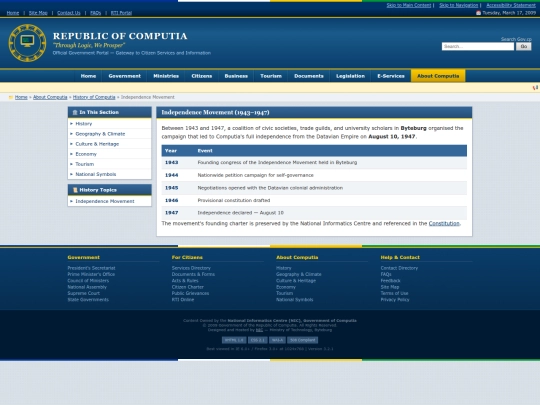Click the XHTML 1.0 compliance badge
This screenshot has height=405, width=540.
tap(234, 340)
